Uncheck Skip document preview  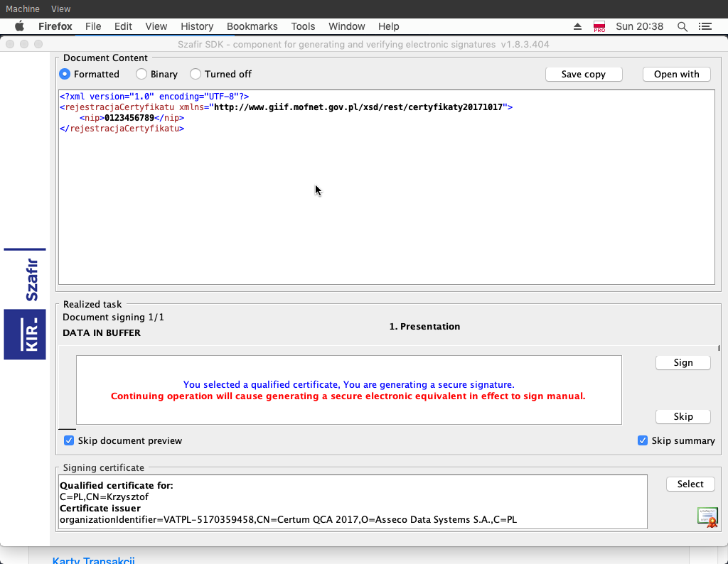(69, 440)
